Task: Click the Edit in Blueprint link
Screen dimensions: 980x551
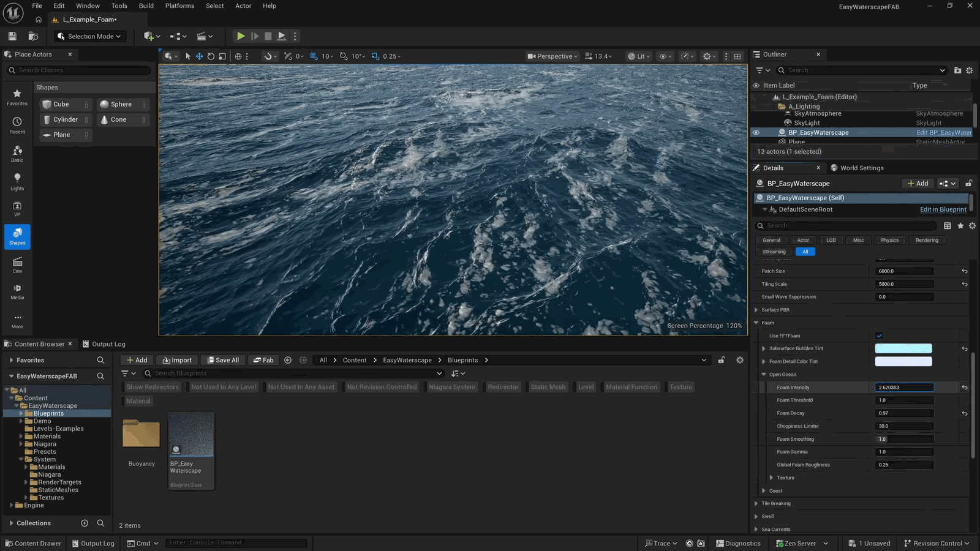Action: [943, 209]
